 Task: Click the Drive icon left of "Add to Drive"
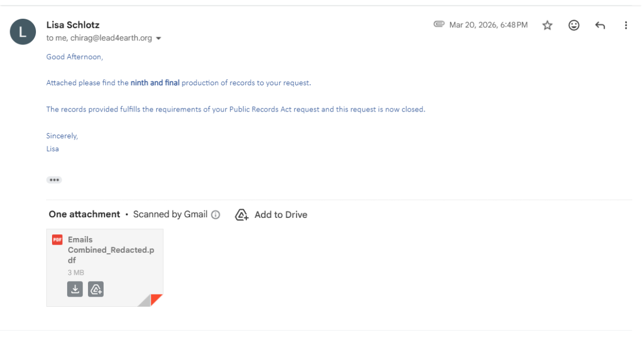tap(242, 215)
